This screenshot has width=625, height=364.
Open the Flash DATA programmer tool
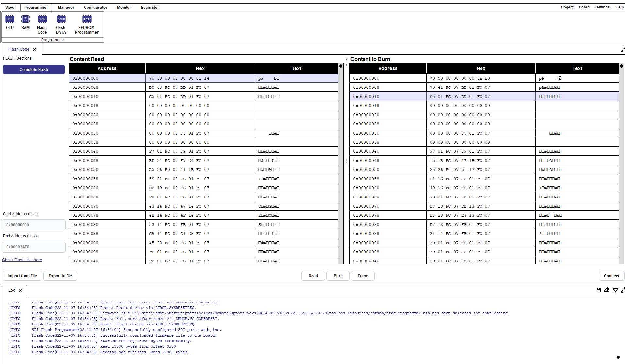[61, 24]
